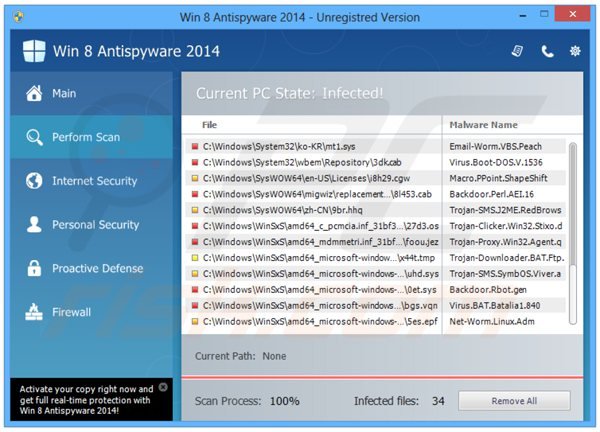Click the yellow threat marker for 9br.hhq
The image size is (600, 432).
tap(195, 210)
